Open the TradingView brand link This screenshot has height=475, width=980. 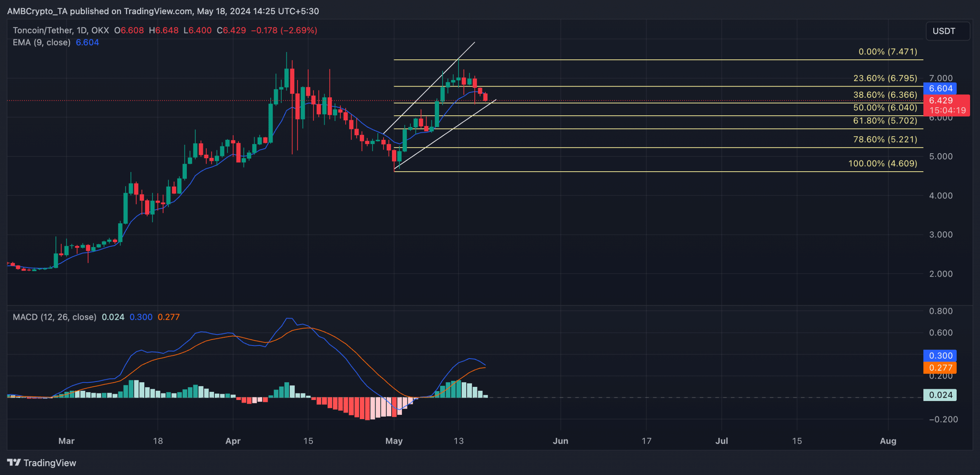click(x=41, y=463)
